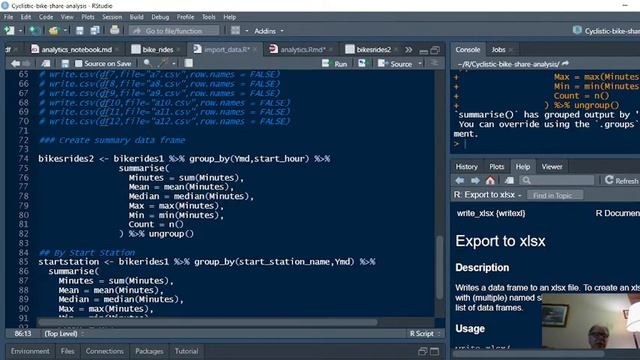Click View current working directory arrow
The height and width of the screenshot is (360, 640).
(565, 64)
